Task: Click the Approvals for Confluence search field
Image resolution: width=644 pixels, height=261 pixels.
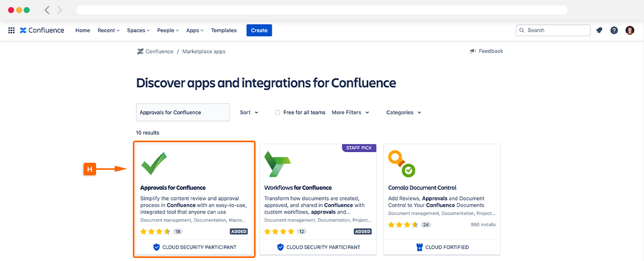Action: click(x=183, y=112)
